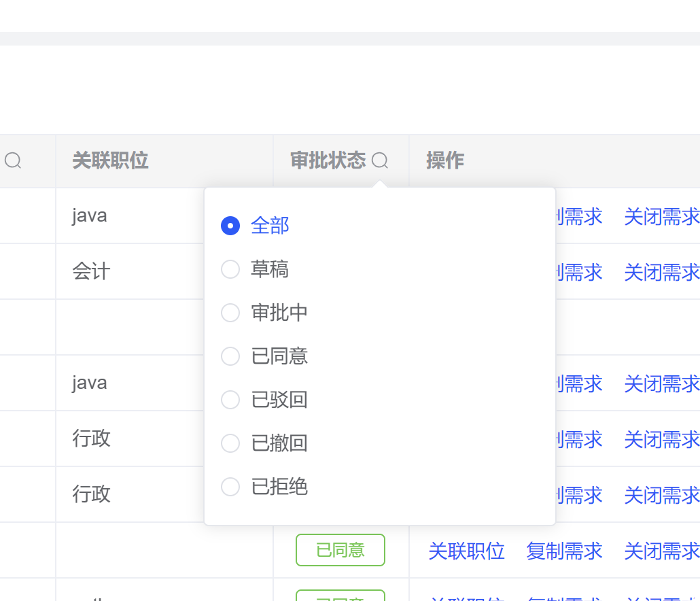Choose 审批中 status filter
Viewport: 700px width, 601px height.
(x=230, y=313)
